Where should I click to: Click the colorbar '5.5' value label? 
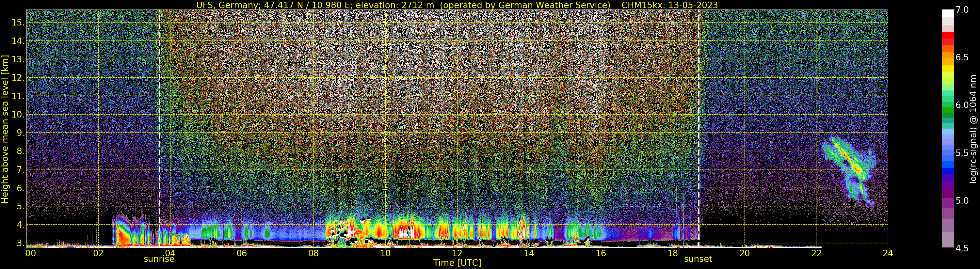coord(962,153)
